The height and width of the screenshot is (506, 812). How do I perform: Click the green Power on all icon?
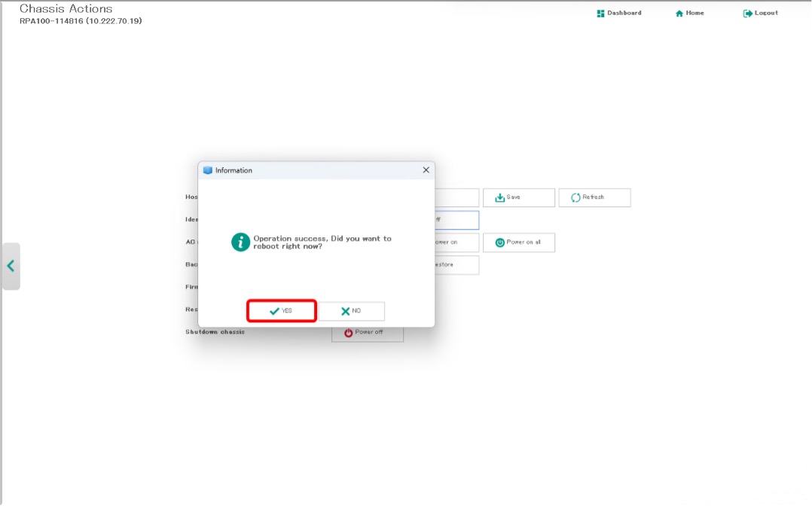(499, 242)
